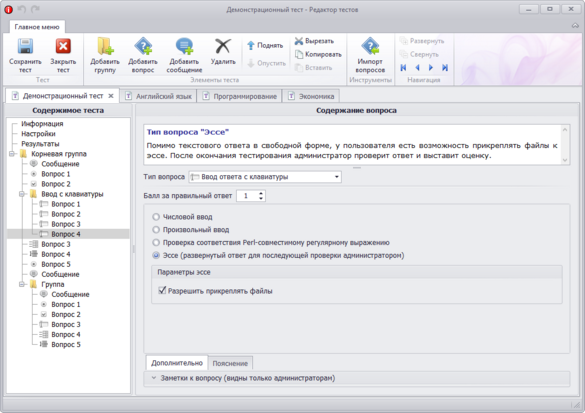Select Результаты in the test tree

point(40,144)
